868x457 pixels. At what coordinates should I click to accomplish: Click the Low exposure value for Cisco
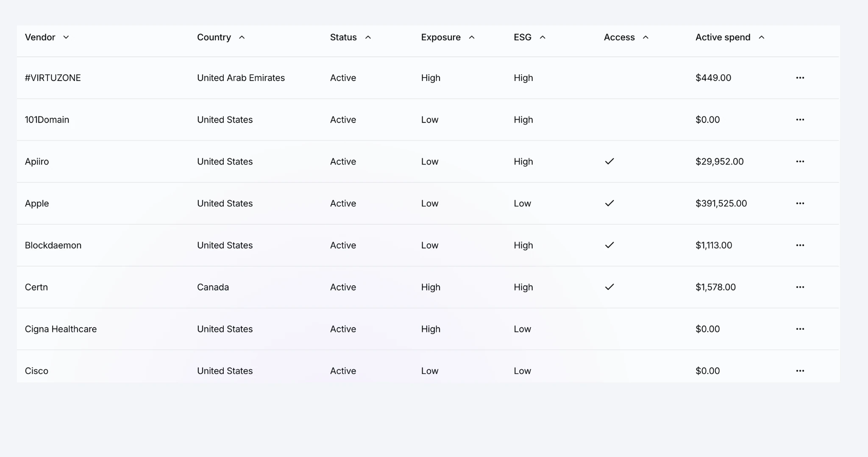430,371
